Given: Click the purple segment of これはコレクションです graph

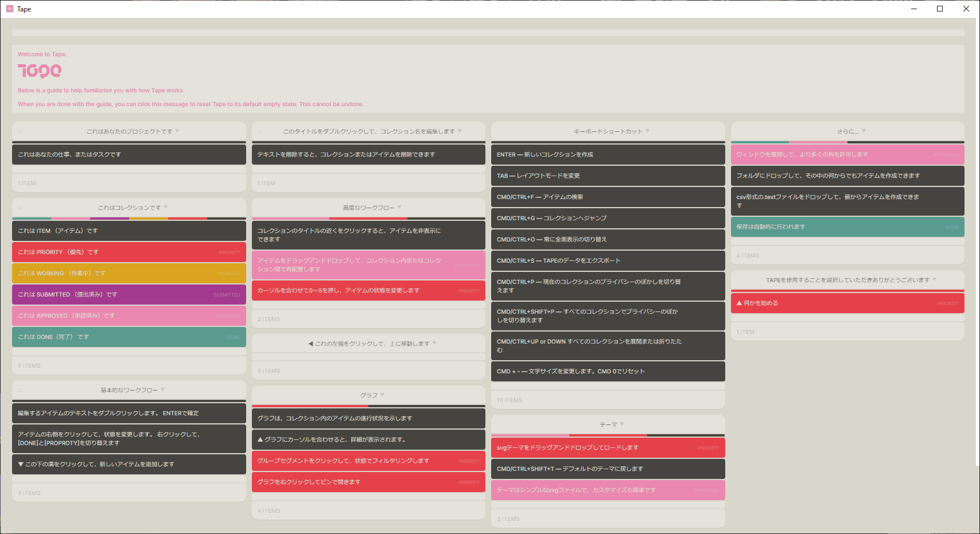Looking at the screenshot, I should click(x=110, y=219).
